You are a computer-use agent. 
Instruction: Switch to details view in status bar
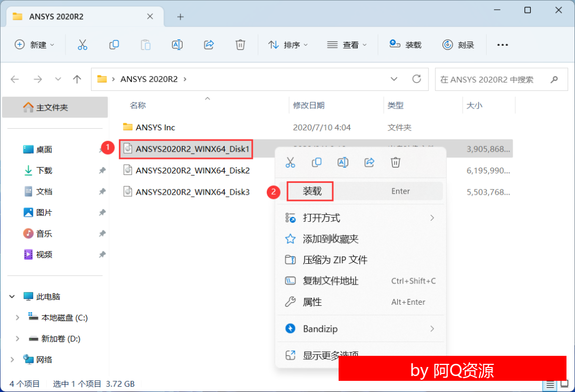(549, 385)
